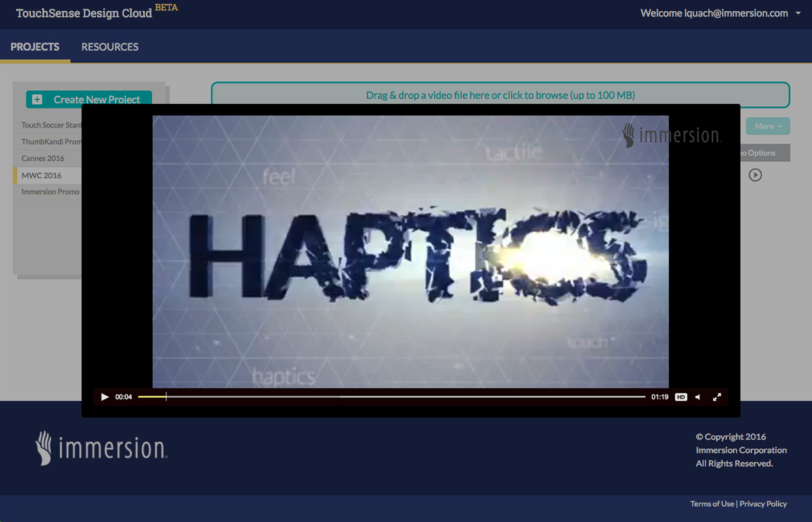
Task: Click the plus icon on Create New Project
Action: (37, 99)
